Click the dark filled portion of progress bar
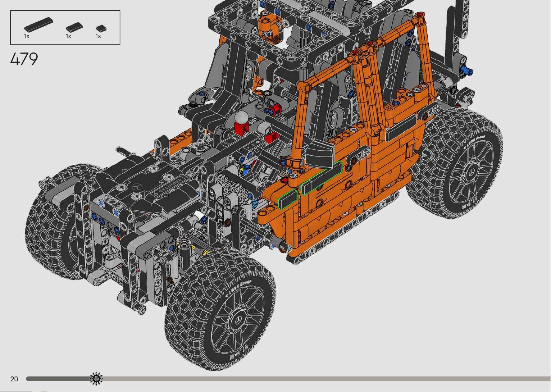This screenshot has height=392, width=551. (x=58, y=378)
